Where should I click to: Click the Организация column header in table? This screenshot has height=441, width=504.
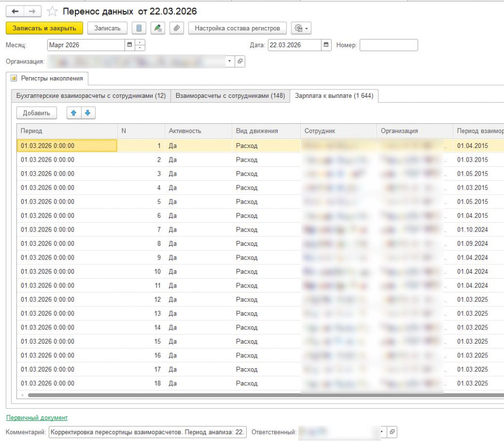coord(414,131)
